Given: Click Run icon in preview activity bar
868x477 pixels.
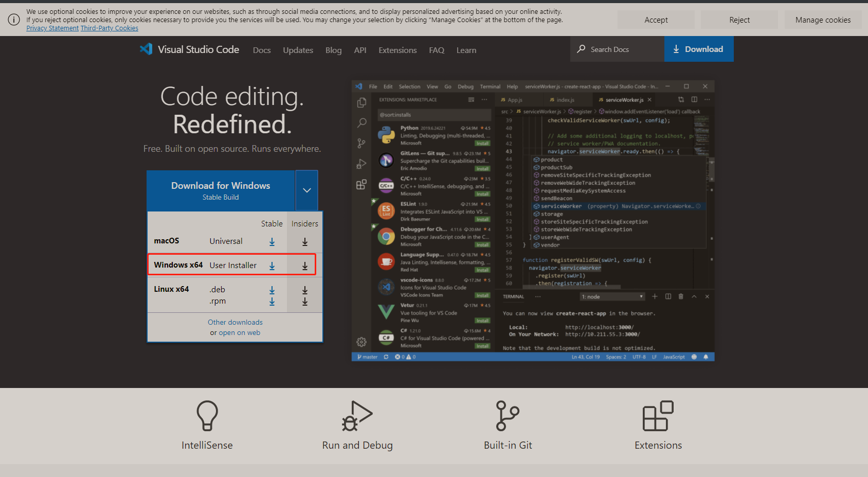Looking at the screenshot, I should pos(361,164).
